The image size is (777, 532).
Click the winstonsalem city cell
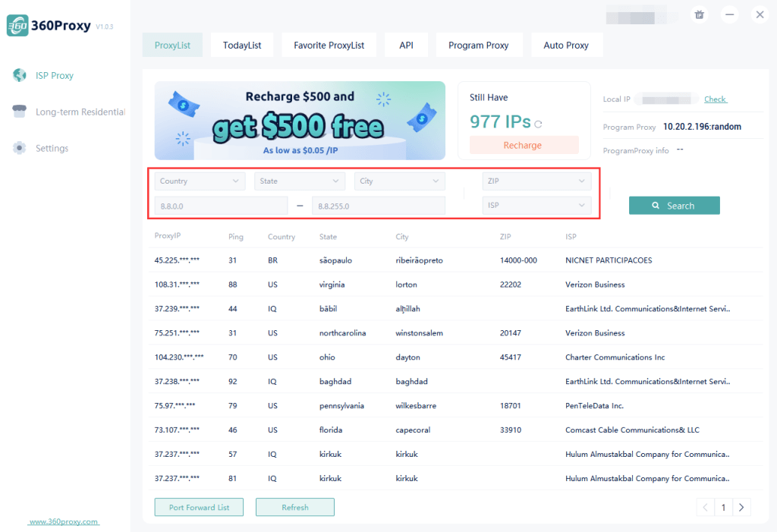(x=419, y=332)
